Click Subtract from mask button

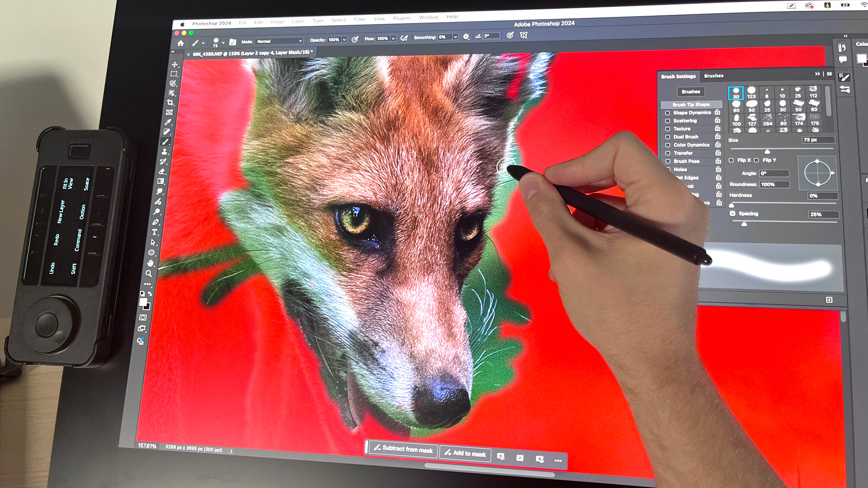(x=403, y=449)
